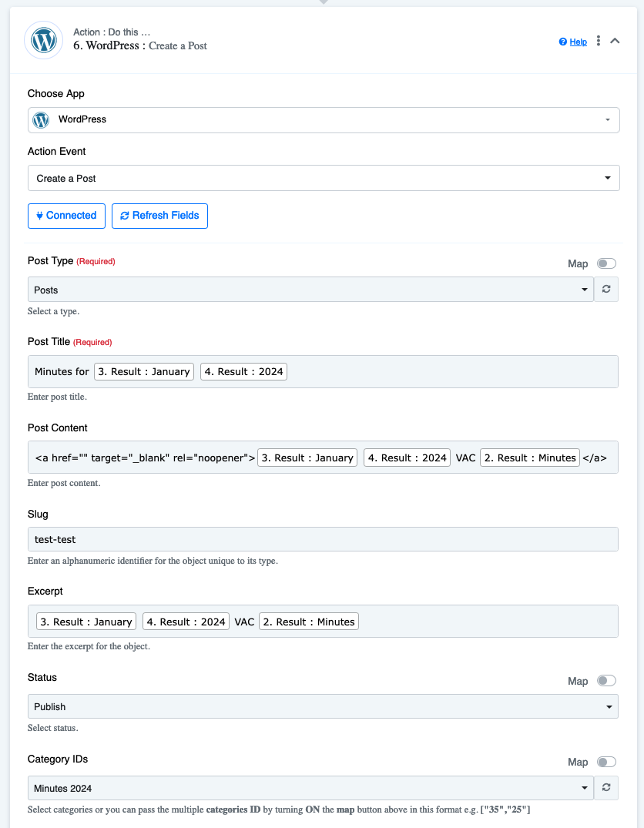Toggle Map switch for Post Type
The height and width of the screenshot is (828, 644).
click(606, 263)
